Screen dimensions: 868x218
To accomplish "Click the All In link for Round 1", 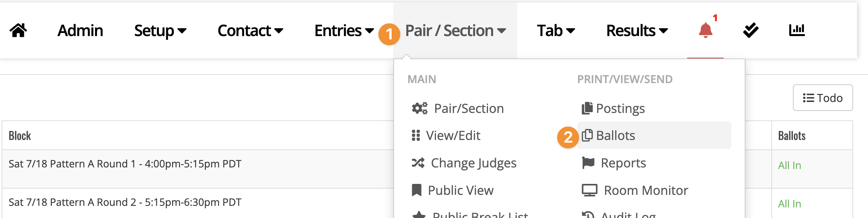I will point(789,165).
